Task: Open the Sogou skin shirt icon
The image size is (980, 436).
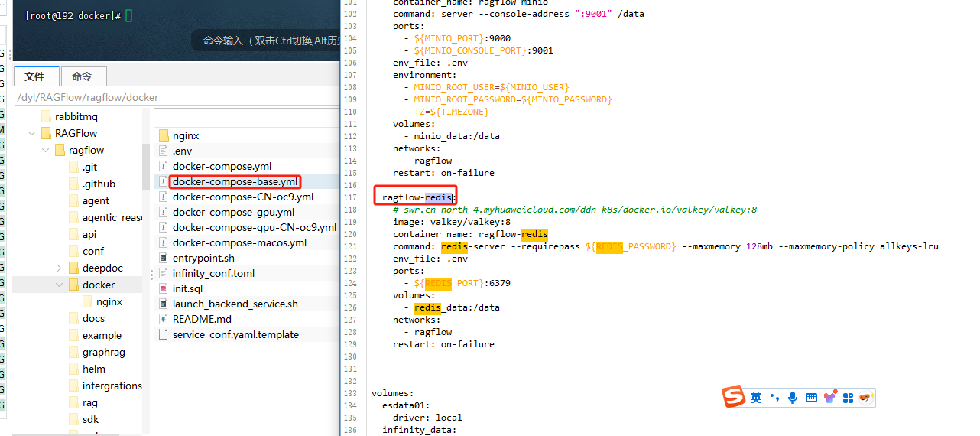Action: point(829,398)
